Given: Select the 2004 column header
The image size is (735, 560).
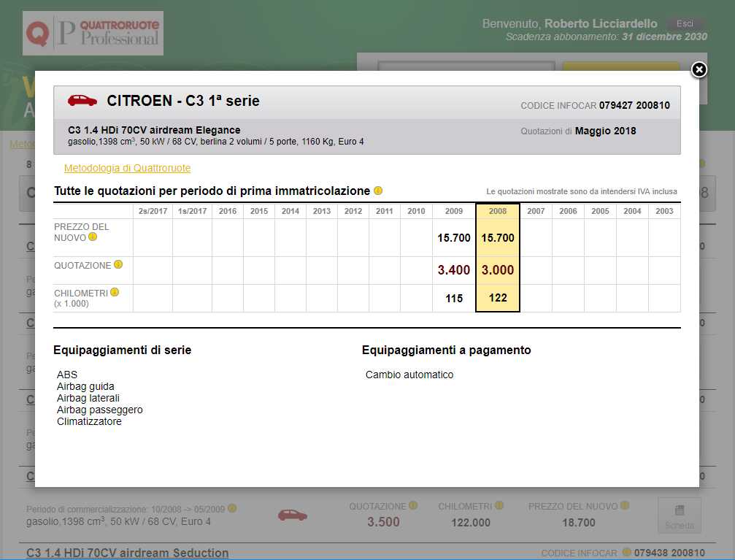Looking at the screenshot, I should click(632, 211).
